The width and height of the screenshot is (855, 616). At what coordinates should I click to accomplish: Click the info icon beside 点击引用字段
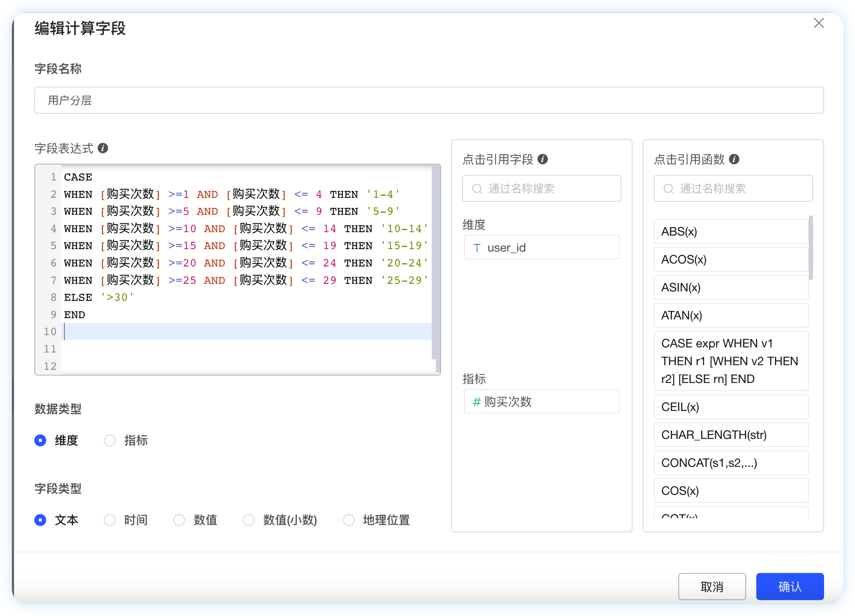pyautogui.click(x=543, y=159)
